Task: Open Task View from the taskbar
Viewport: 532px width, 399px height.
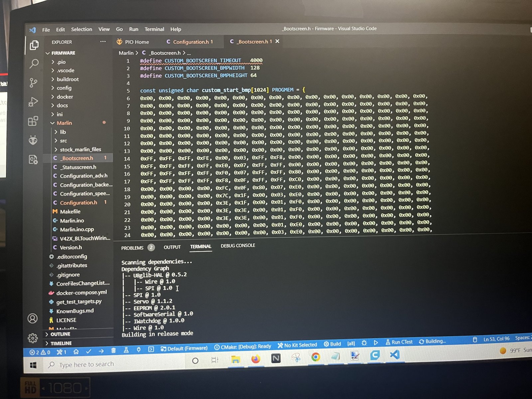Action: [x=215, y=360]
